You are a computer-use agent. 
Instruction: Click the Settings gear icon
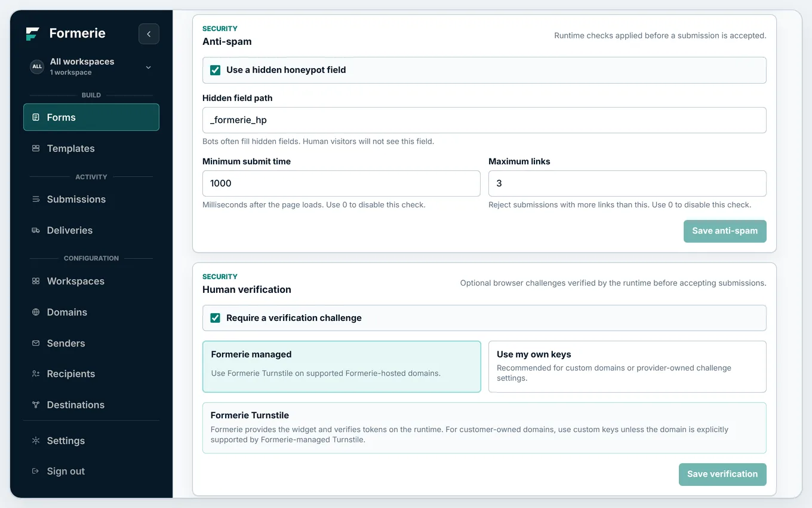36,440
